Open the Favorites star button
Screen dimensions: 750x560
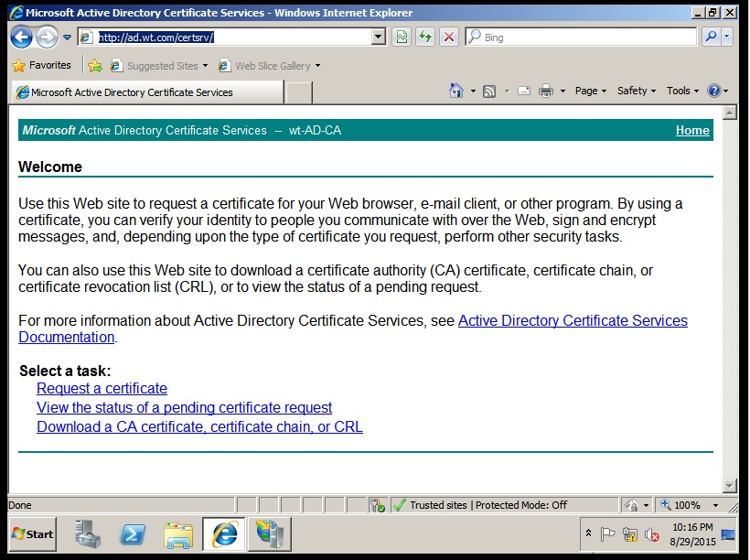(x=41, y=65)
